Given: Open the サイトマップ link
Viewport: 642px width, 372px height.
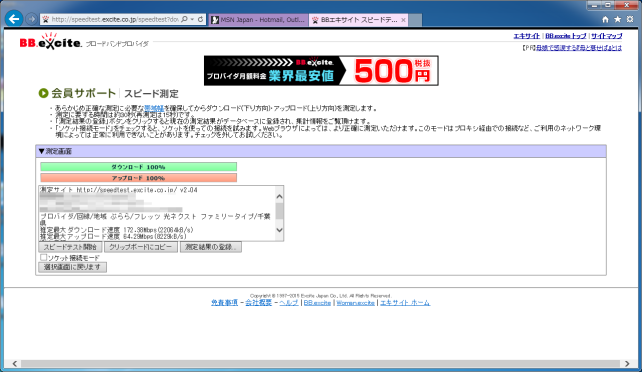Looking at the screenshot, I should point(606,36).
